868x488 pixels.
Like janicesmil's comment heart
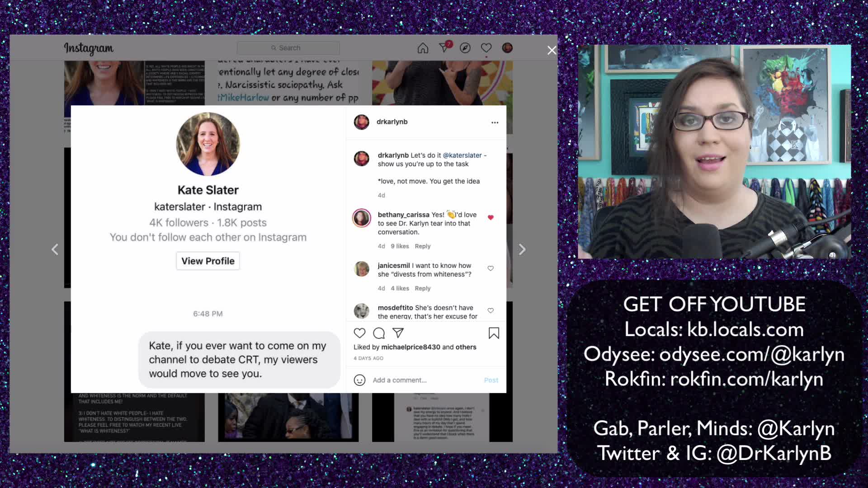(491, 268)
